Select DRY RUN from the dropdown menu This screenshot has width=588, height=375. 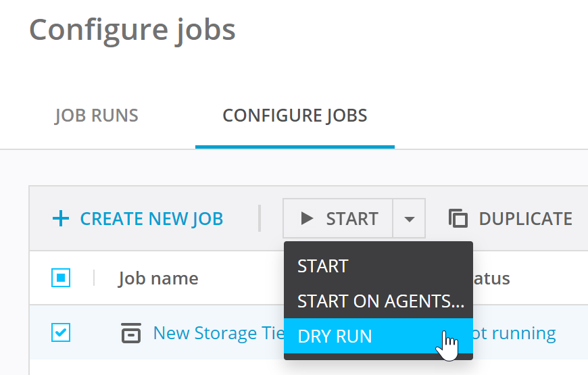point(335,336)
